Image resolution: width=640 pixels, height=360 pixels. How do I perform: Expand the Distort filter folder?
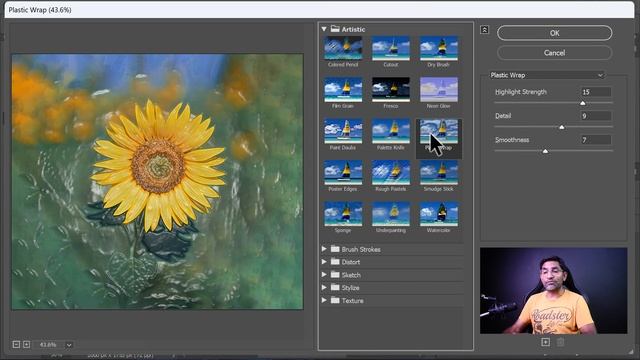click(x=324, y=262)
